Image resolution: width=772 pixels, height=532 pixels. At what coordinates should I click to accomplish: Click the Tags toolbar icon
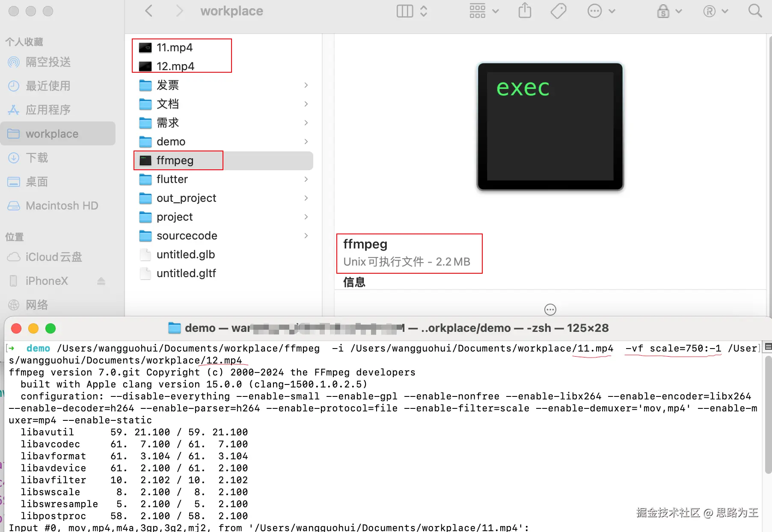[558, 11]
